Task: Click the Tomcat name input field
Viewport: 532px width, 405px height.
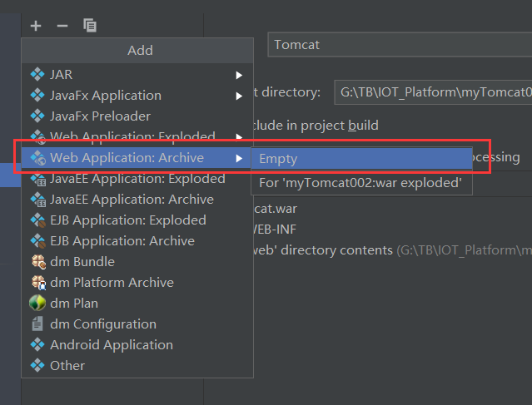Action: [x=400, y=45]
